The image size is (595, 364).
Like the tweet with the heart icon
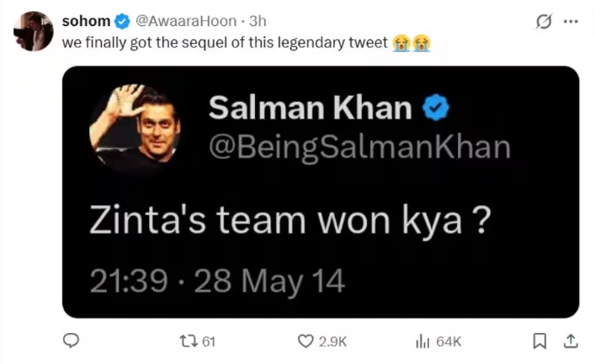tap(306, 340)
